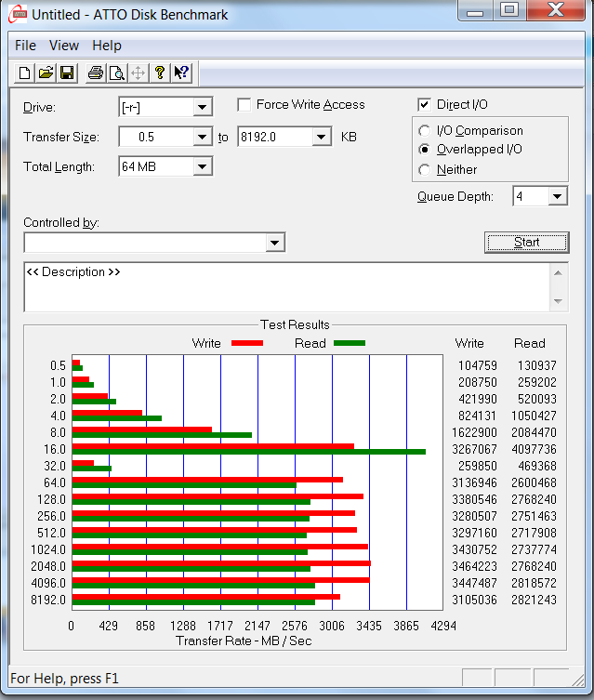Click read value 130937
Image resolution: width=594 pixels, height=700 pixels.
537,365
